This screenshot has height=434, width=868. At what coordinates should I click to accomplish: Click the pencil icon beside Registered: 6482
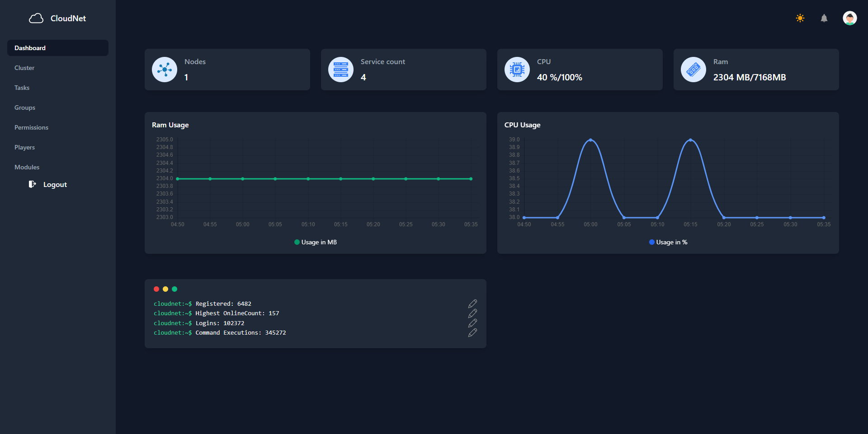pyautogui.click(x=472, y=303)
